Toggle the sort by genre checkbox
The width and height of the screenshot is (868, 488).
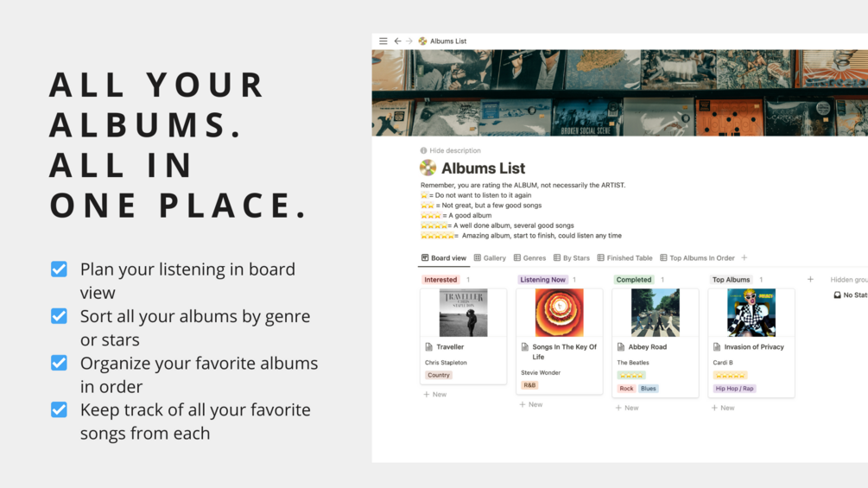coord(60,316)
